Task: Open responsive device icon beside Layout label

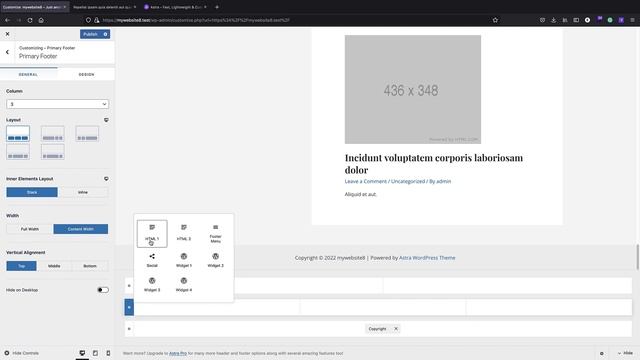Action: tap(106, 120)
